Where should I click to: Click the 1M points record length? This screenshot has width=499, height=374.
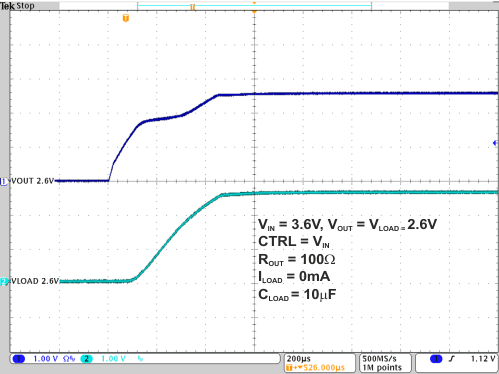click(382, 367)
